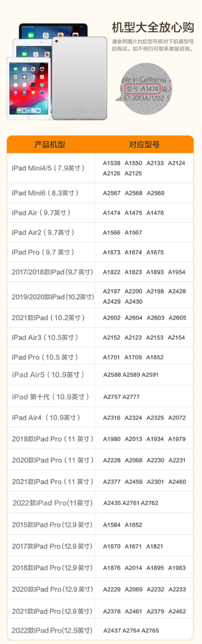
Task: Click model number A1893
Action: click(155, 272)
